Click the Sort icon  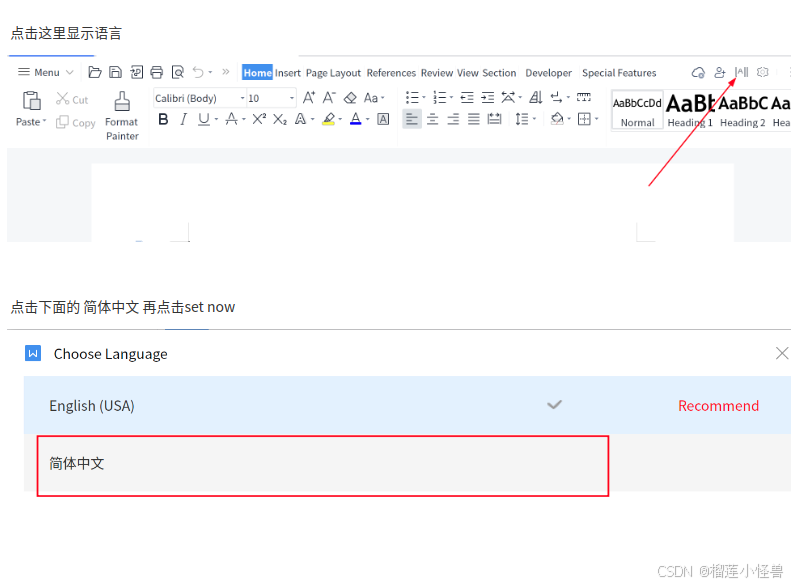[x=535, y=97]
